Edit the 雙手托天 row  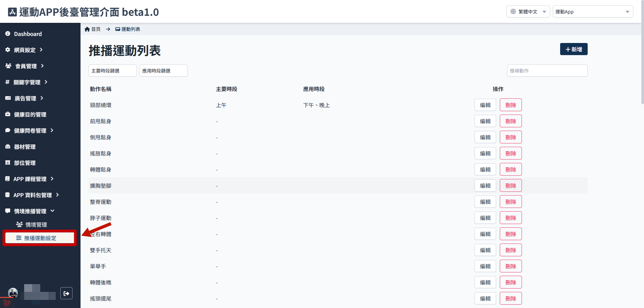point(485,250)
